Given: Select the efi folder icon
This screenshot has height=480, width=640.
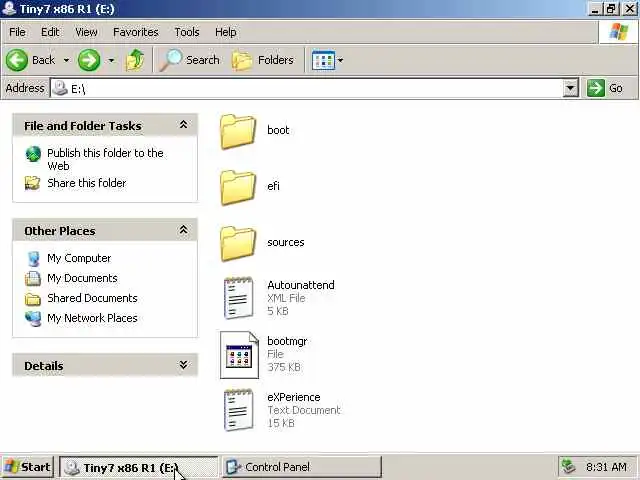Looking at the screenshot, I should [x=238, y=187].
